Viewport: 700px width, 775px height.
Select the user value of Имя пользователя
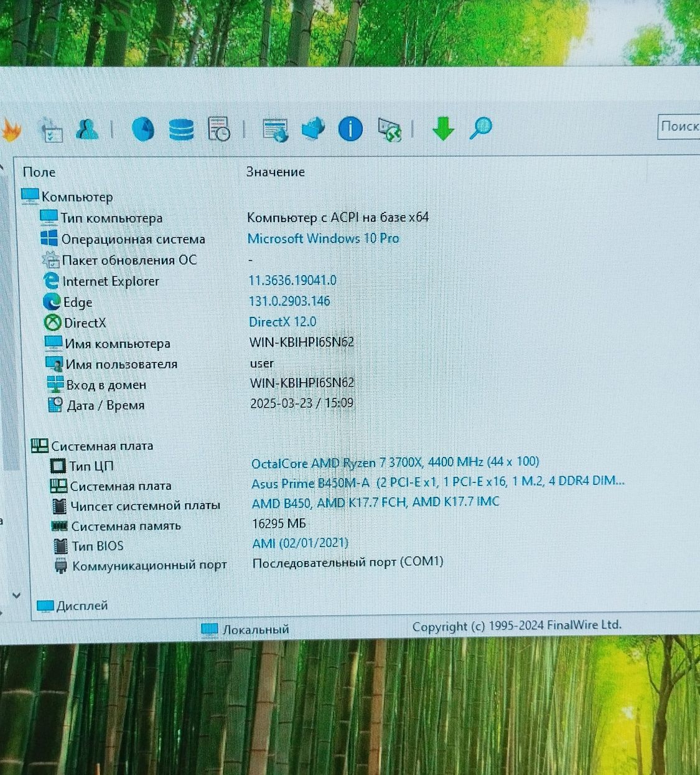pyautogui.click(x=262, y=363)
